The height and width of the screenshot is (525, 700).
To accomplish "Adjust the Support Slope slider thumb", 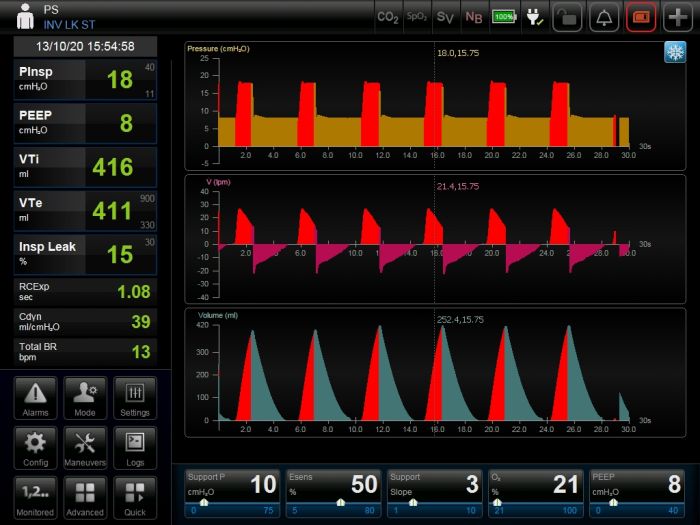I will [x=413, y=503].
